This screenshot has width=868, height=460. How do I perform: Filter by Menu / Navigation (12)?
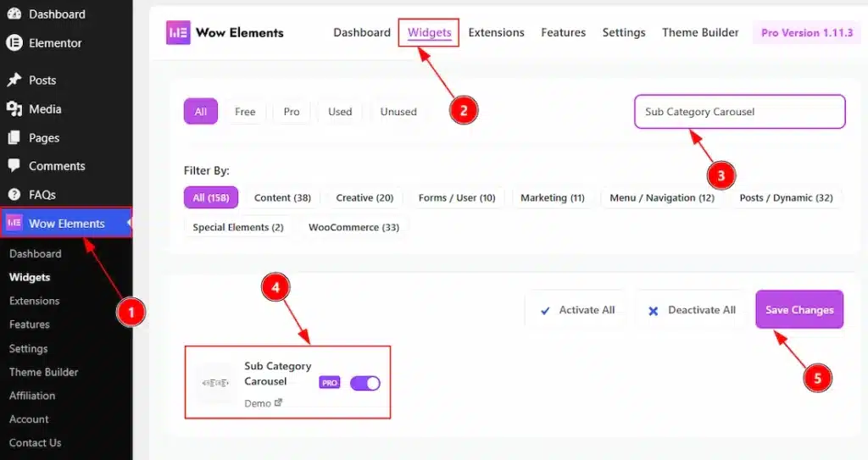(662, 197)
